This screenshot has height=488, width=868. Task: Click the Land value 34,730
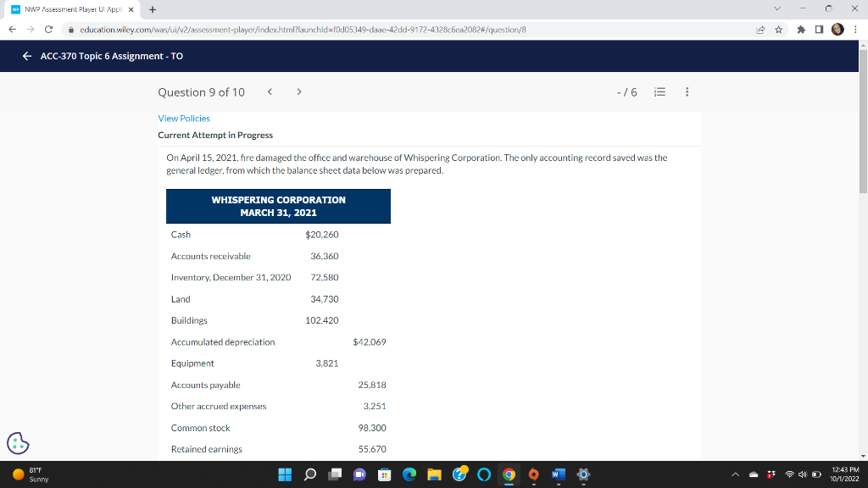[x=325, y=299]
